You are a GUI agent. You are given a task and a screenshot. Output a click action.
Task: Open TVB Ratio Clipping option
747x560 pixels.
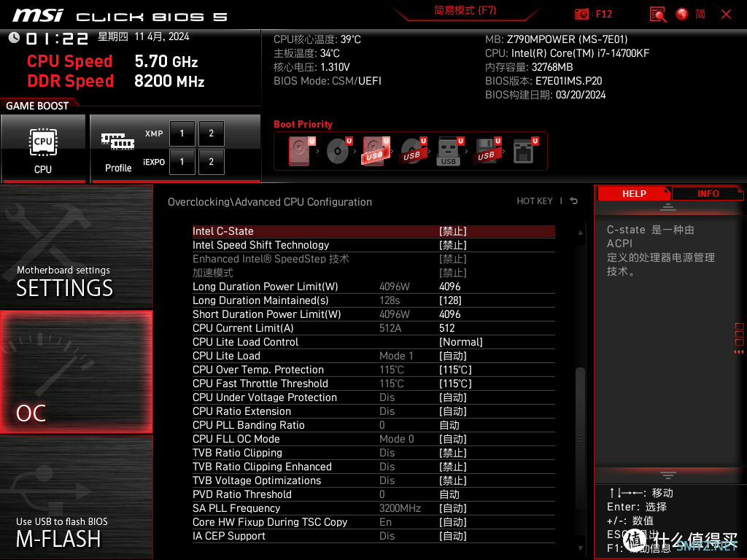click(x=373, y=453)
